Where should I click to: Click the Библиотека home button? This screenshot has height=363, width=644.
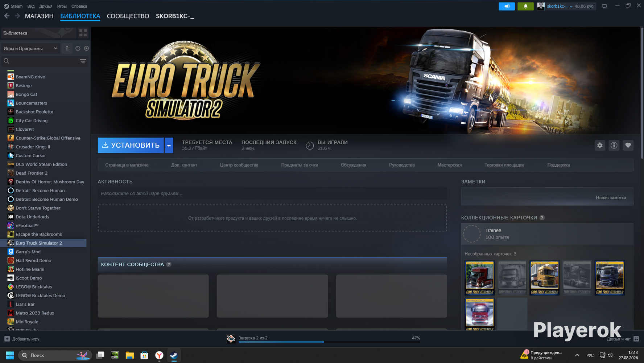pos(38,33)
